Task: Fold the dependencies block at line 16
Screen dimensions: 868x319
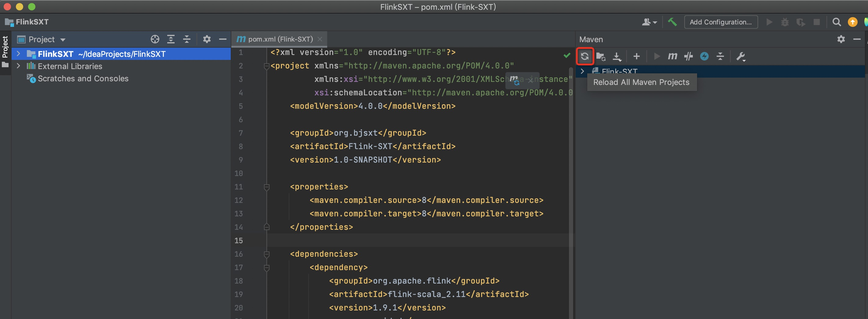Action: 266,254
